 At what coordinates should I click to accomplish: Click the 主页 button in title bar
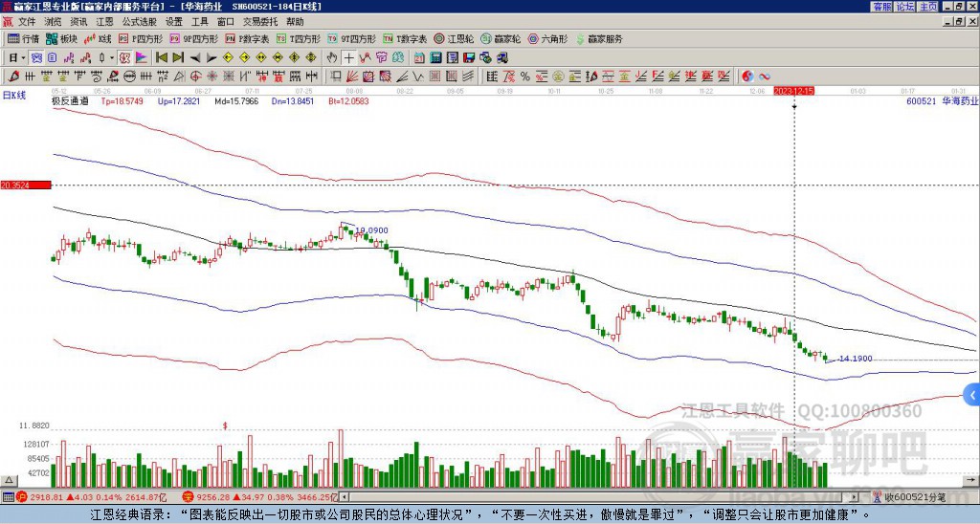click(927, 7)
